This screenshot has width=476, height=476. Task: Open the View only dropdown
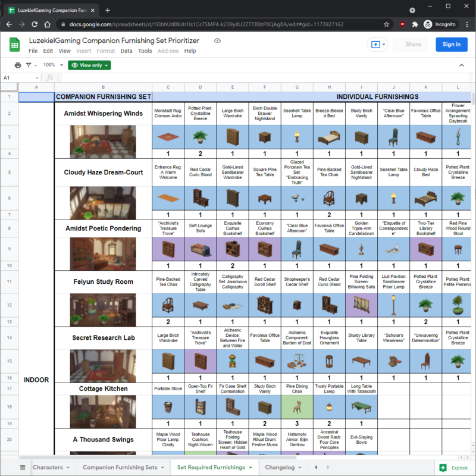(88, 65)
